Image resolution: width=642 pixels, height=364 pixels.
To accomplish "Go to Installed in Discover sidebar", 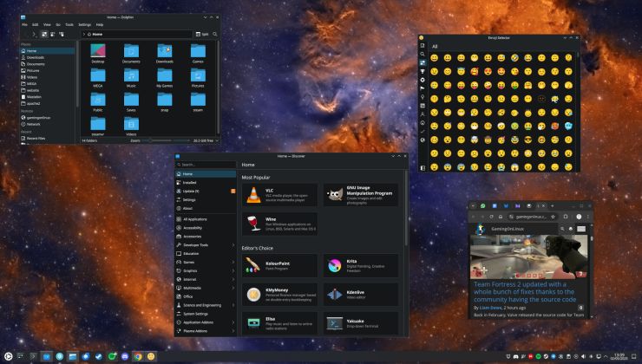I will coord(189,183).
